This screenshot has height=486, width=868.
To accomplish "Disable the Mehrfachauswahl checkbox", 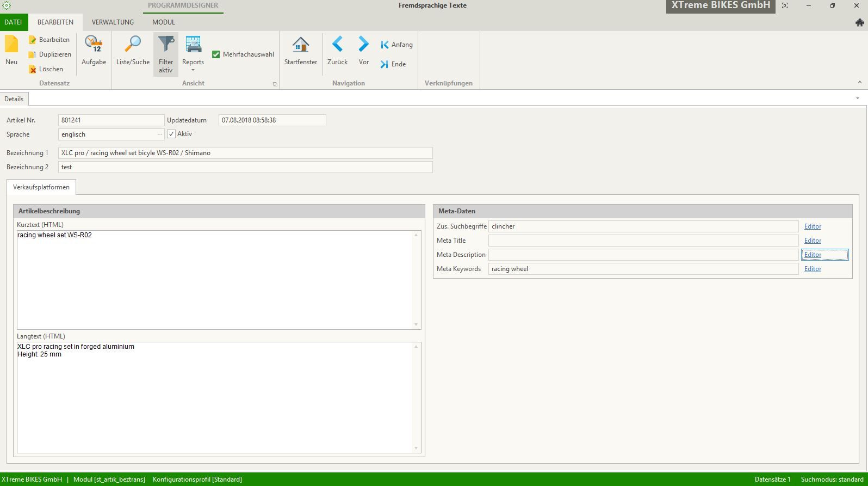I will coord(216,54).
